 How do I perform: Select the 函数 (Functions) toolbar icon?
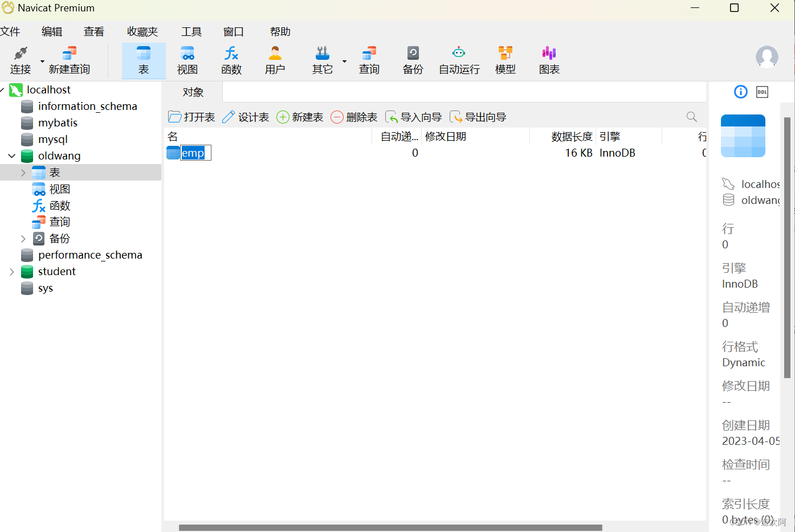[x=231, y=59]
